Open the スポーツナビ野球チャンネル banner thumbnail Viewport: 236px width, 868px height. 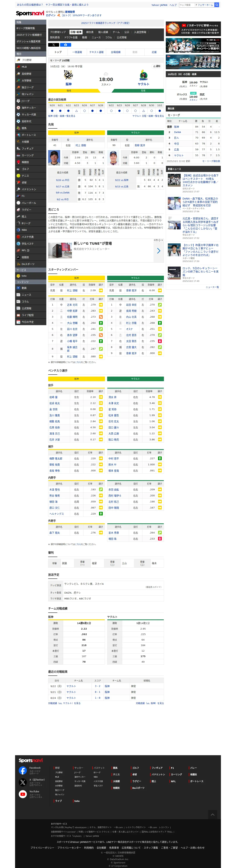point(193,29)
